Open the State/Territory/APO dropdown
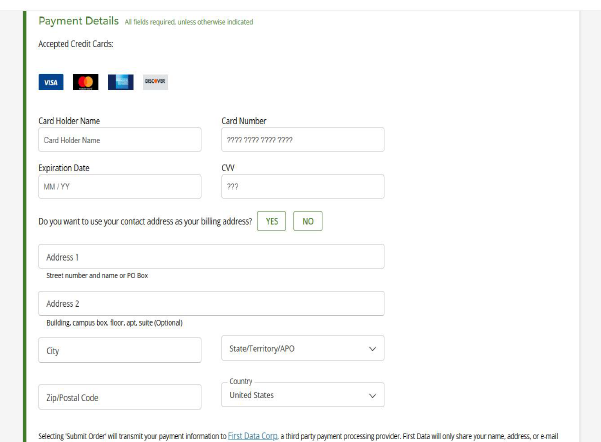Screen dimensions: 601x442 click(x=303, y=348)
